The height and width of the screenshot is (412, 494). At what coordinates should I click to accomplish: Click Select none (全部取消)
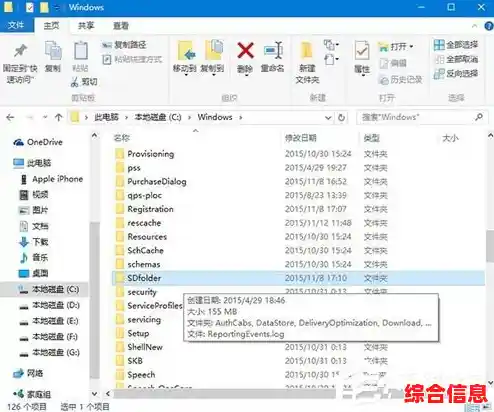456,59
